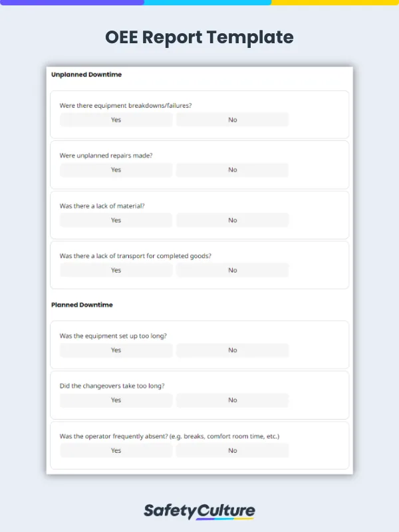Answer Yes to unplanned repairs question
Image resolution: width=399 pixels, height=532 pixels.
tap(115, 170)
